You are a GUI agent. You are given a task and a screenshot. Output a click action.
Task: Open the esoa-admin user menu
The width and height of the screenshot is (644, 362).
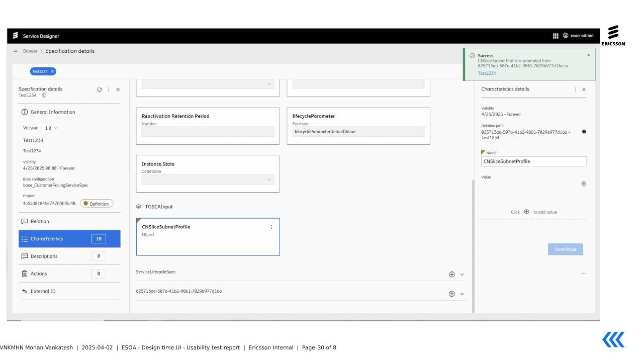[578, 36]
